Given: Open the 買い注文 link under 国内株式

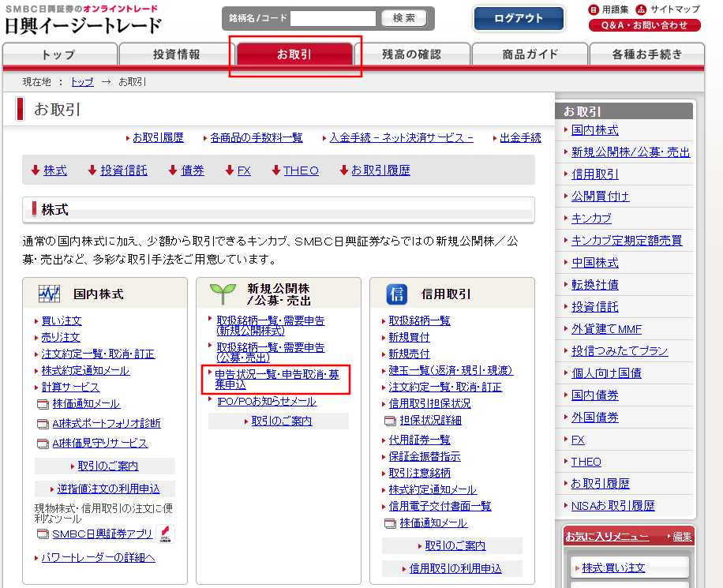Looking at the screenshot, I should point(61,320).
